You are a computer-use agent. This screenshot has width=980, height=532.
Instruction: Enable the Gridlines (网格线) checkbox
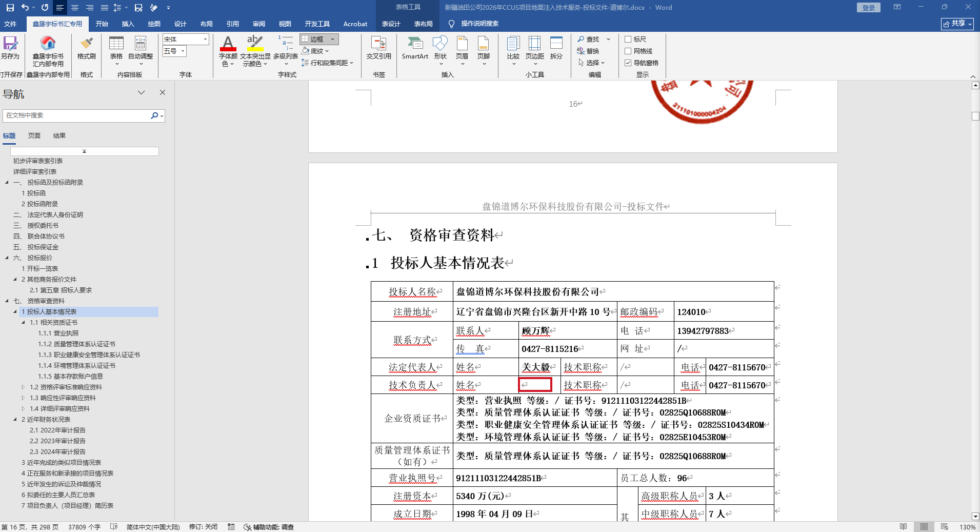pyautogui.click(x=628, y=51)
